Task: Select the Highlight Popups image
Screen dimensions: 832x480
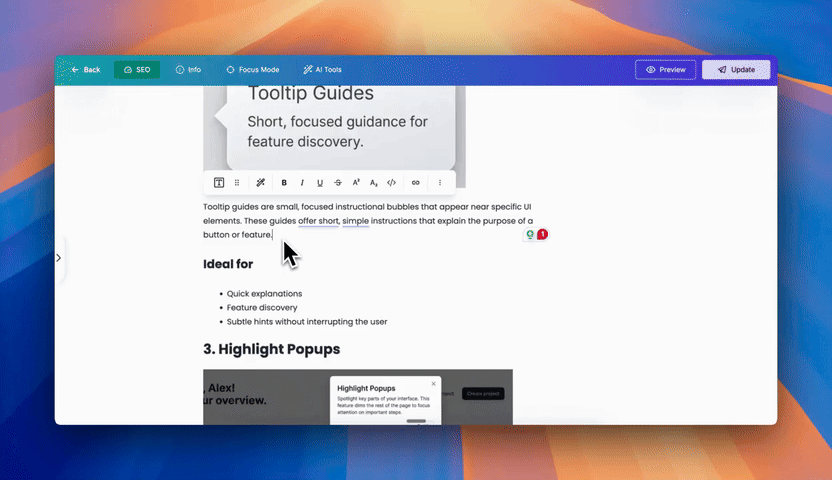Action: pyautogui.click(x=358, y=397)
